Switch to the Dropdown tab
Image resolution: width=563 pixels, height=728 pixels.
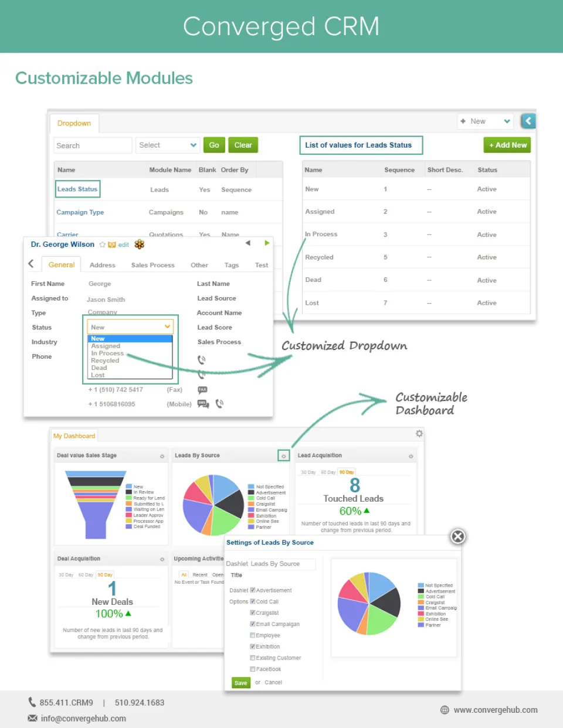tap(74, 123)
